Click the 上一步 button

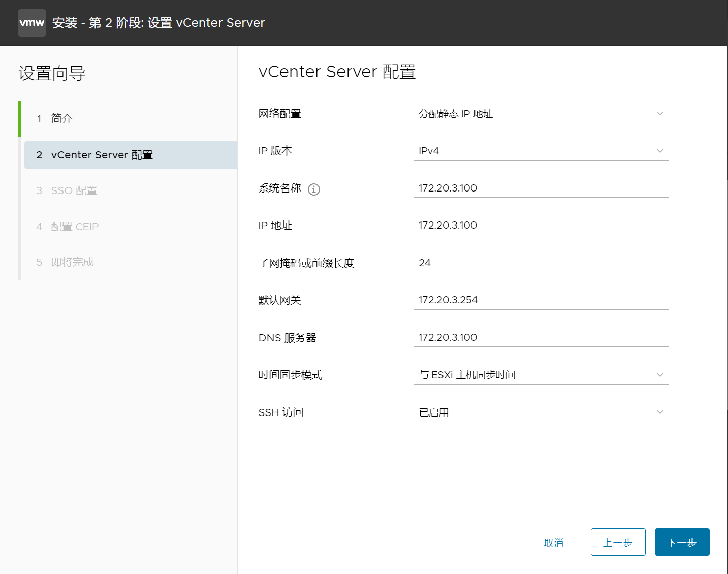point(618,543)
